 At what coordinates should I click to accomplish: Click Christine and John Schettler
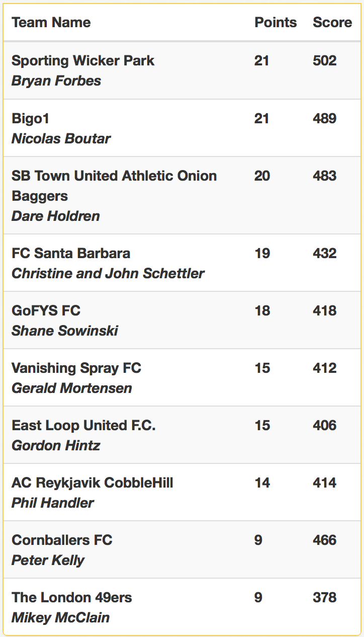coord(108,273)
